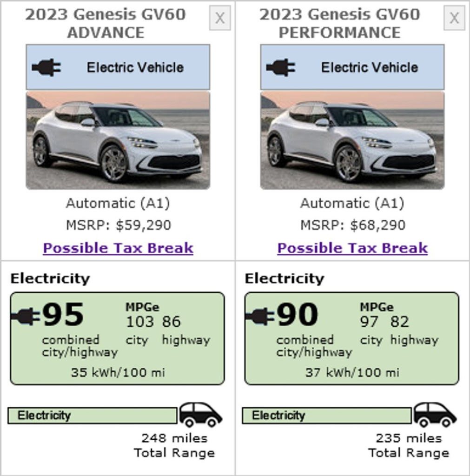The height and width of the screenshot is (476, 470).
Task: Click the plug icon in Performance's Electric Vehicle banner
Action: [281, 67]
